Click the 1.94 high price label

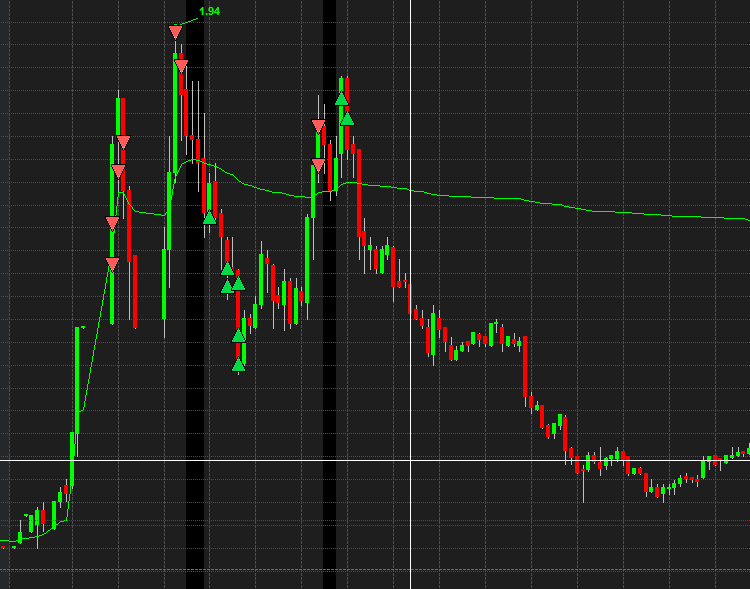point(210,11)
